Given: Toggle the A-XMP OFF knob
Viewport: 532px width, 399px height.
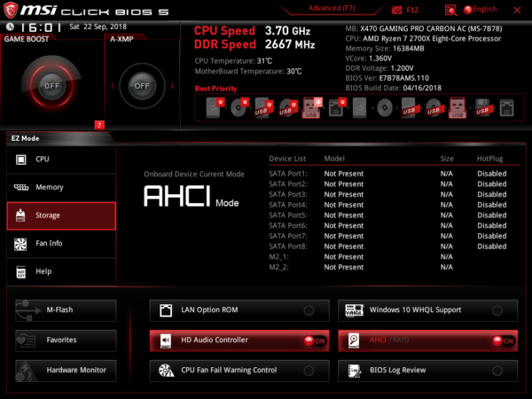Looking at the screenshot, I should [142, 86].
